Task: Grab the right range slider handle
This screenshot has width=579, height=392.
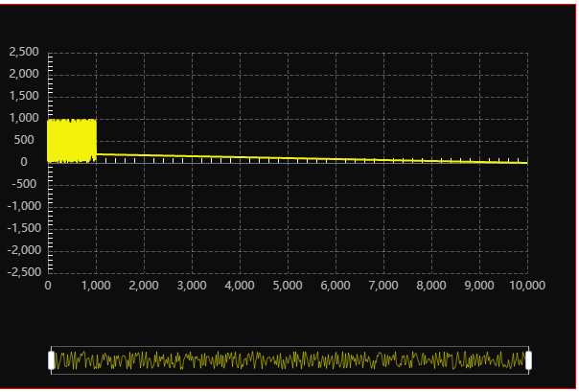Action: (x=528, y=360)
